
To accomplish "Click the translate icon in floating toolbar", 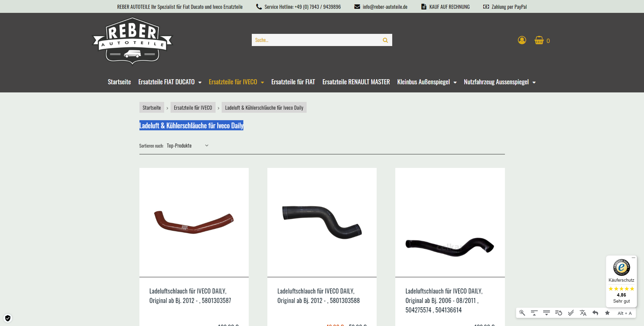I will click(583, 313).
